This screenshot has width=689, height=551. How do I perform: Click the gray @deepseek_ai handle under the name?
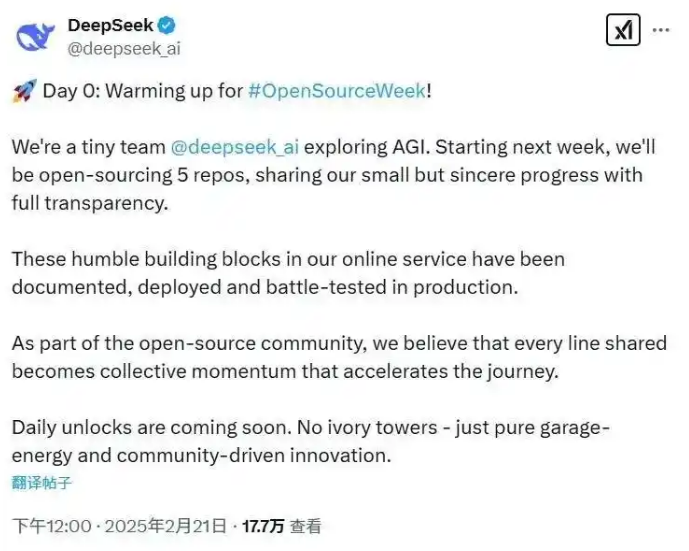(x=124, y=48)
